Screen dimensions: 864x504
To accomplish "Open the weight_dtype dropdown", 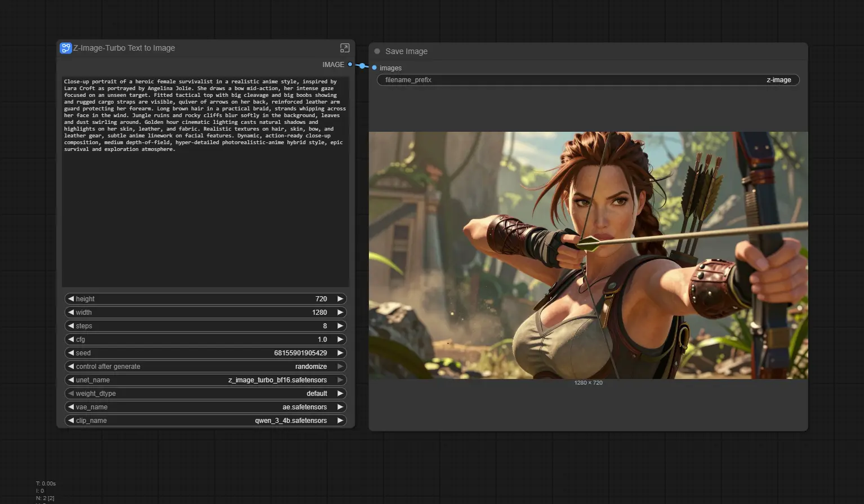I will click(x=206, y=394).
